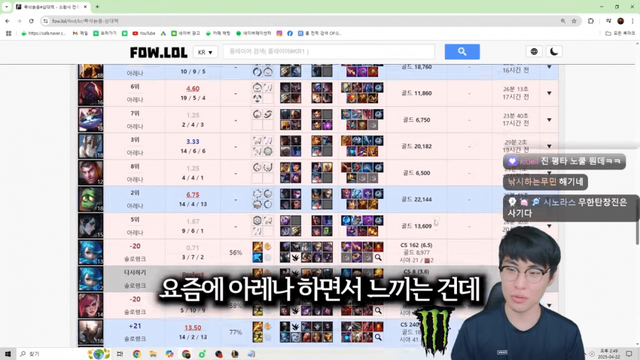Expand the 5위 arena match row

pos(549,226)
